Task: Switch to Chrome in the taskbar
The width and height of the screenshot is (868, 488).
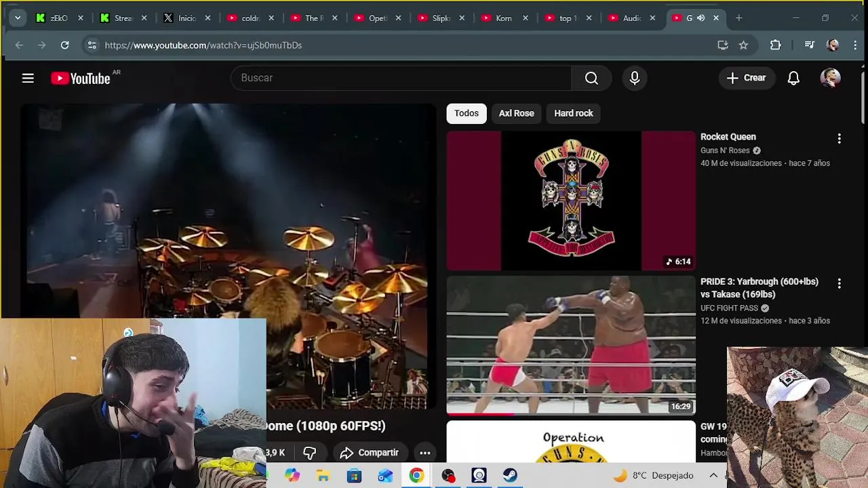Action: tap(416, 476)
